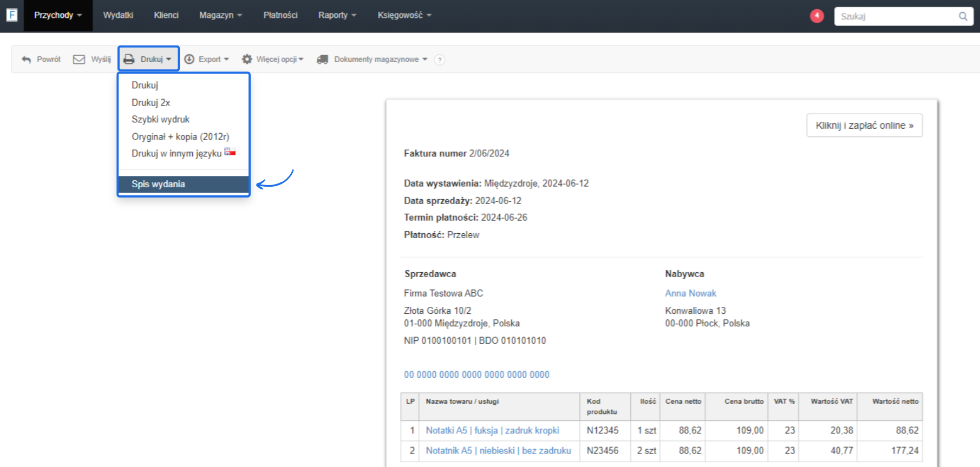
Task: Open the Anna Nowak buyer link
Action: pyautogui.click(x=690, y=293)
